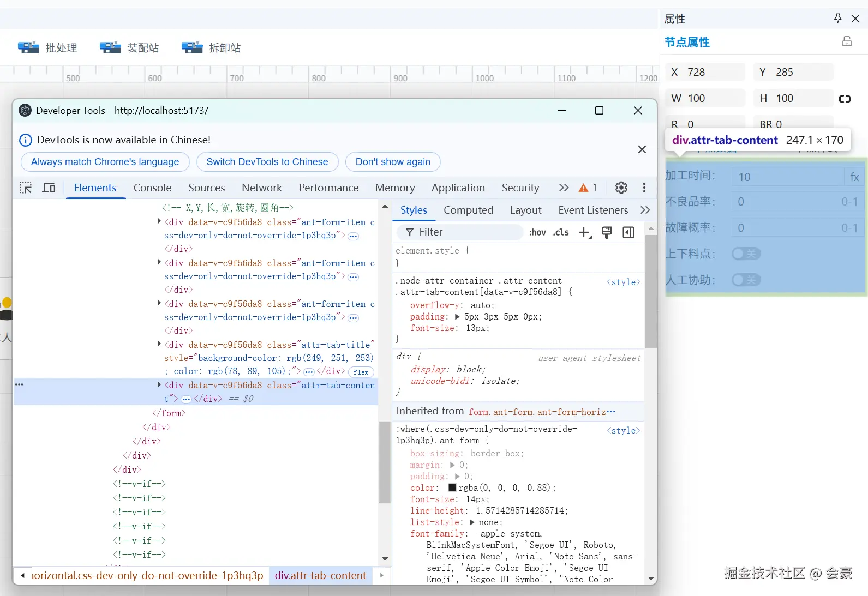Switch to the Console tab
868x596 pixels.
152,188
